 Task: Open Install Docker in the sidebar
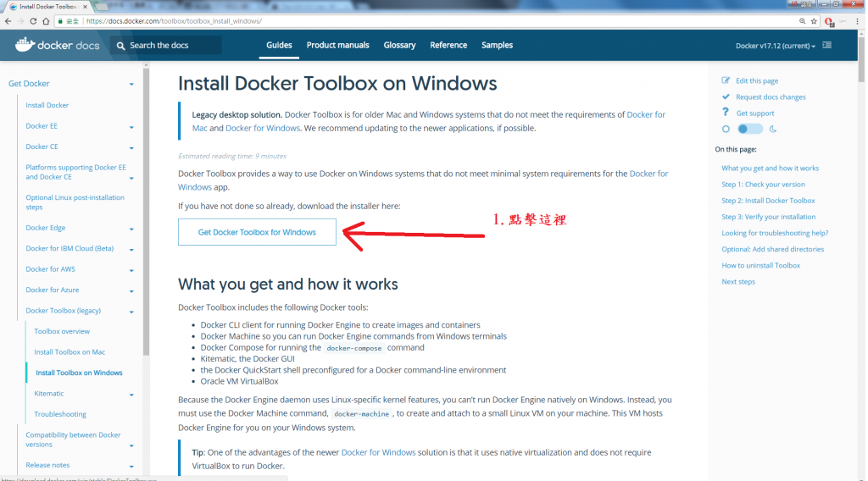[x=47, y=105]
